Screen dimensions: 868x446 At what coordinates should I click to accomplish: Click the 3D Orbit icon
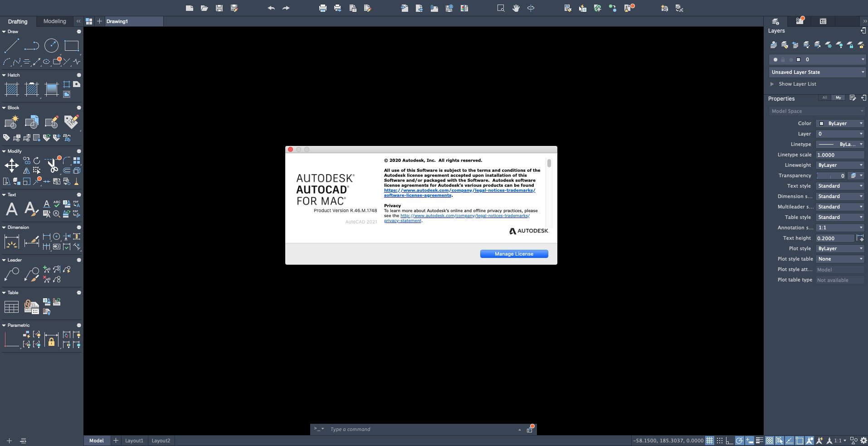click(531, 8)
